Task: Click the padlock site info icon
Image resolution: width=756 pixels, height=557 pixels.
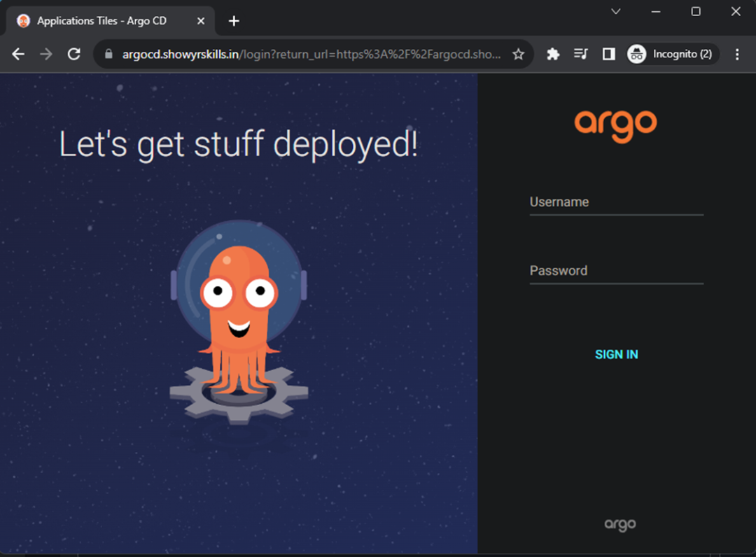Action: point(108,54)
